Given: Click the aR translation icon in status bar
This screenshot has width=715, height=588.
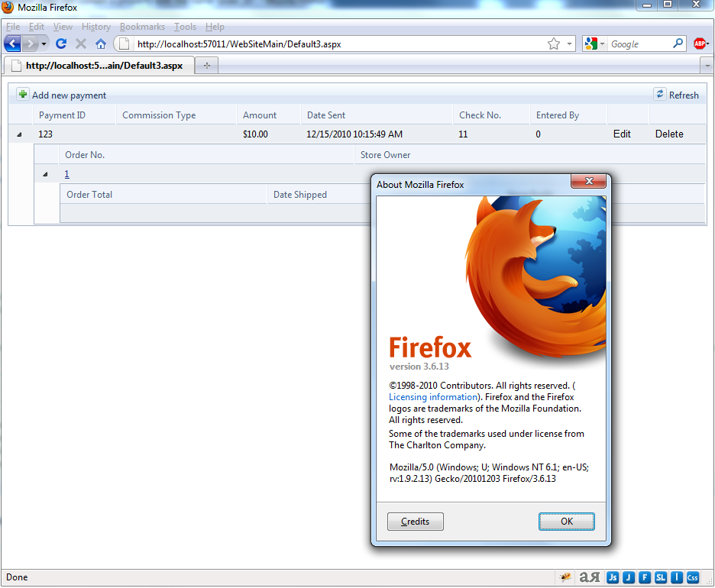Looking at the screenshot, I should (x=589, y=577).
